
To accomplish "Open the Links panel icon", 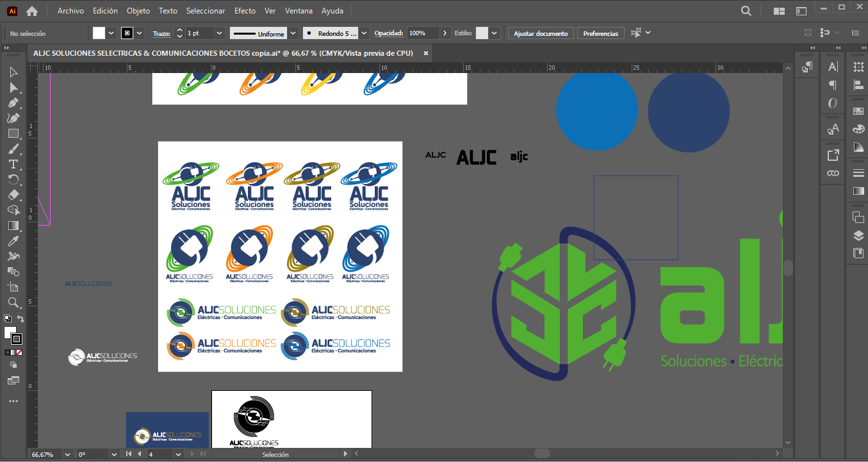I will point(833,173).
